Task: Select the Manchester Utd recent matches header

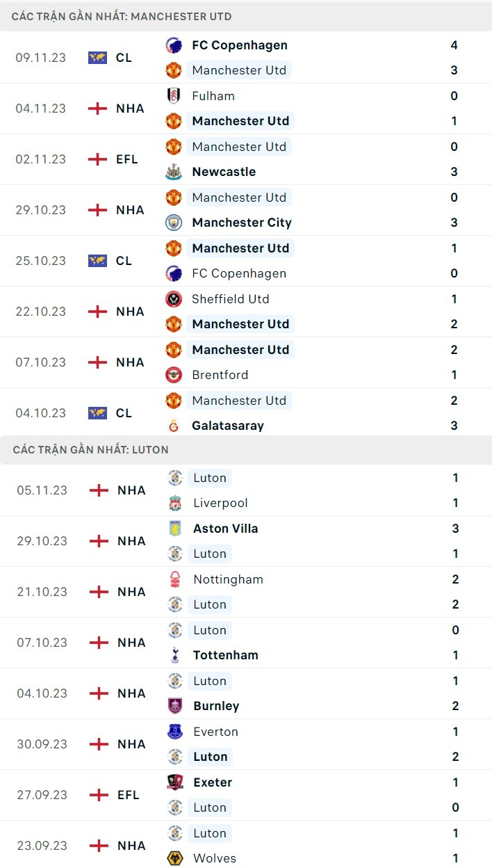Action: (122, 16)
